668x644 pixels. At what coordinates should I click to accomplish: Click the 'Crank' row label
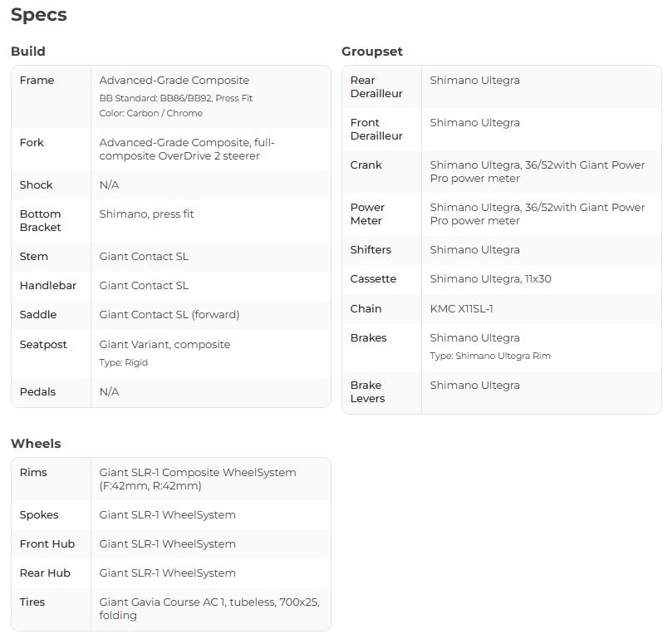(366, 165)
